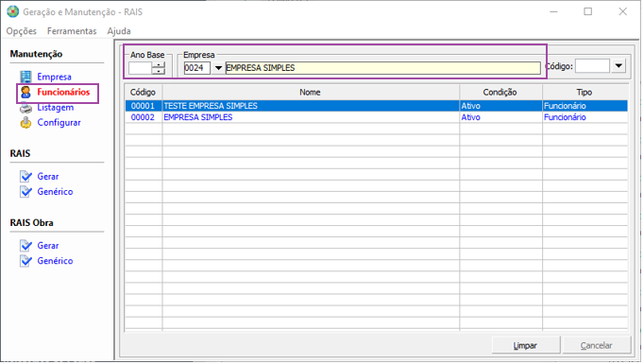
Task: Sort by the Nome column header
Action: pos(311,92)
